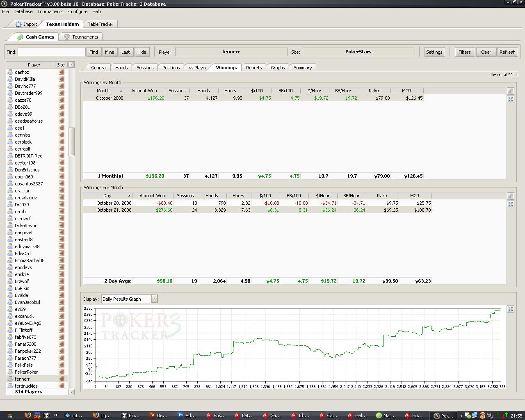Image resolution: width=525 pixels, height=420 pixels.
Task: Click site icon beside player FelixFelis
Action: [x=62, y=365]
